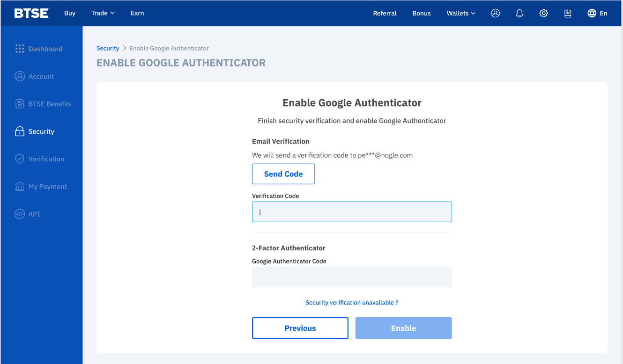This screenshot has width=623, height=364.
Task: Click 'ENABLE GOOGLE AUTHENTICATOR' page title
Action: pyautogui.click(x=181, y=63)
